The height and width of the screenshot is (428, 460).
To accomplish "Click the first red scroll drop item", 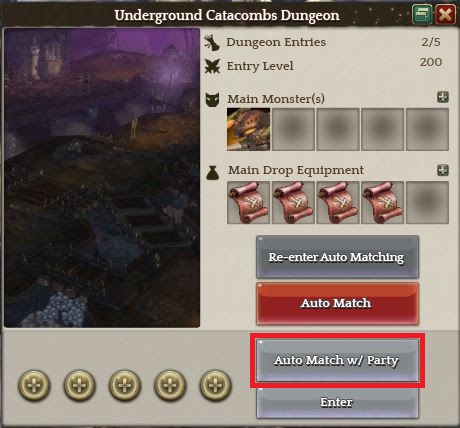I will (248, 202).
